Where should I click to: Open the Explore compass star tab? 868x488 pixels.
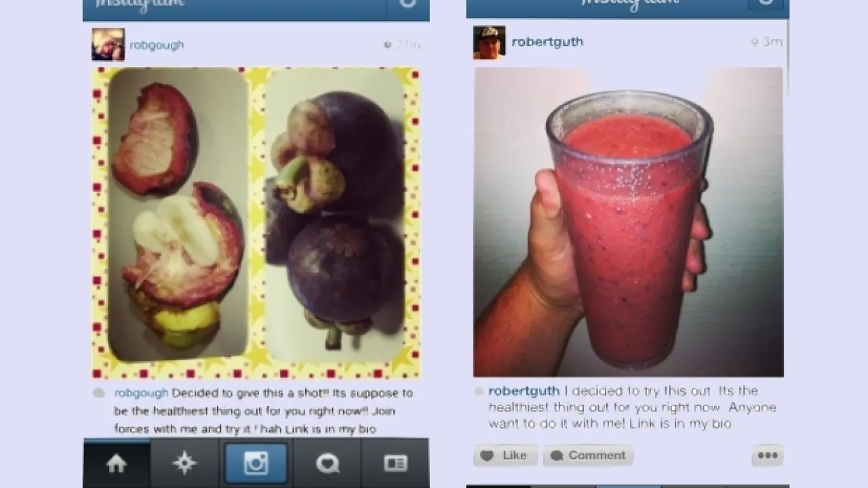(184, 464)
